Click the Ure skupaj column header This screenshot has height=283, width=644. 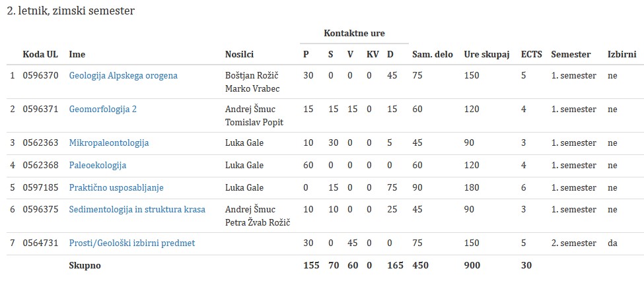pyautogui.click(x=487, y=54)
